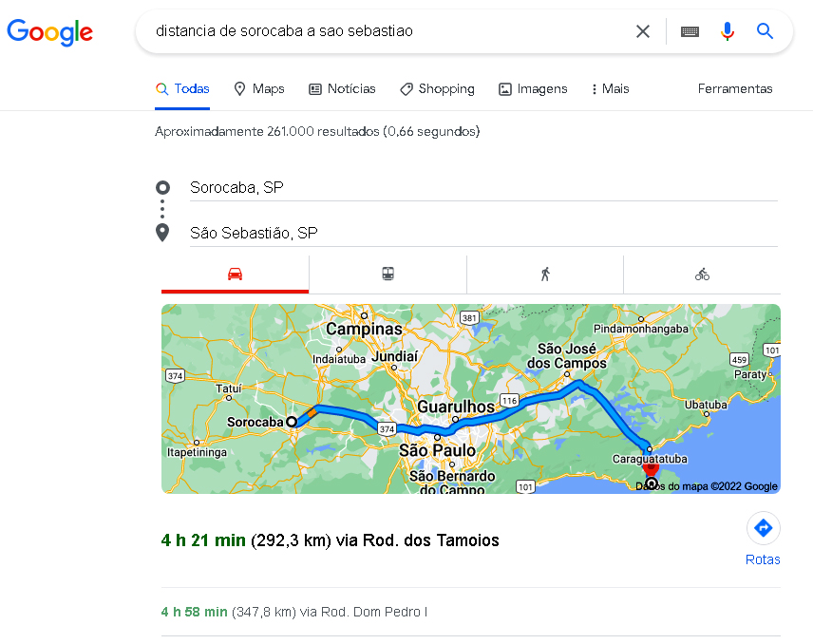Expand the Mais menu

[610, 88]
